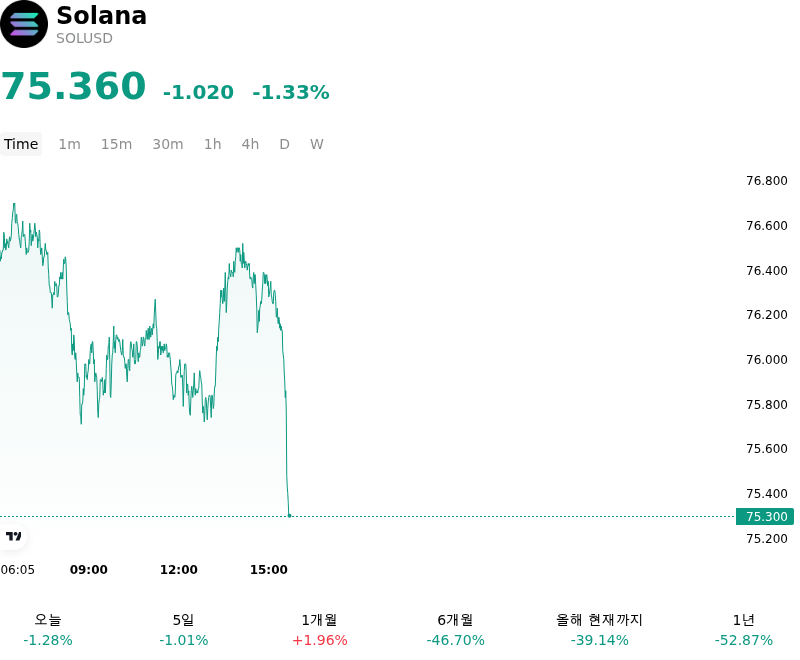Click the Solana logo icon
Screen dimensions: 800x660
coord(24,24)
